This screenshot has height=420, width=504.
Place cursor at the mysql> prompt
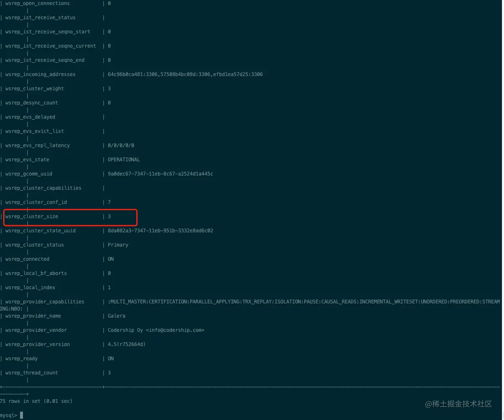(x=21, y=415)
